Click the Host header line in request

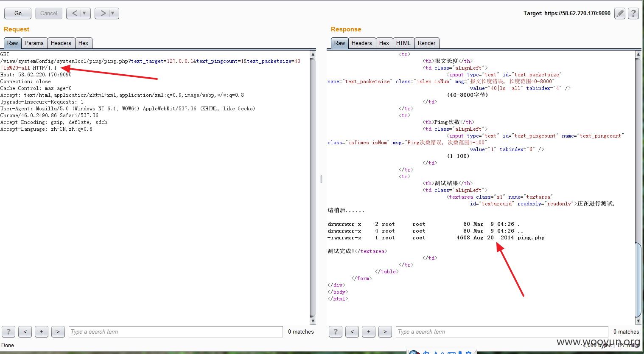[x=36, y=75]
